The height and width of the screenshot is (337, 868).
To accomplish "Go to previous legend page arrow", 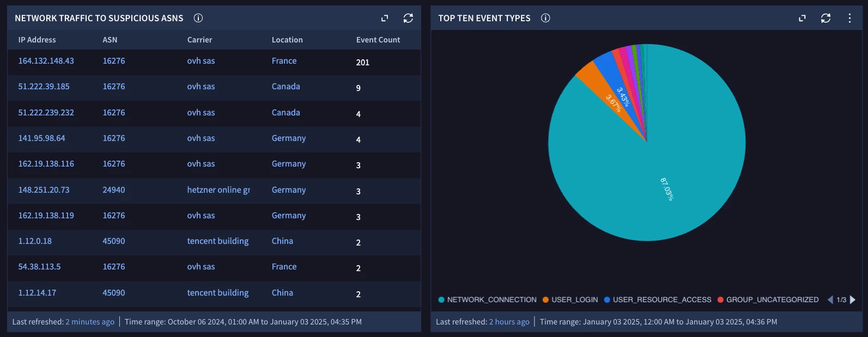I will pos(830,299).
